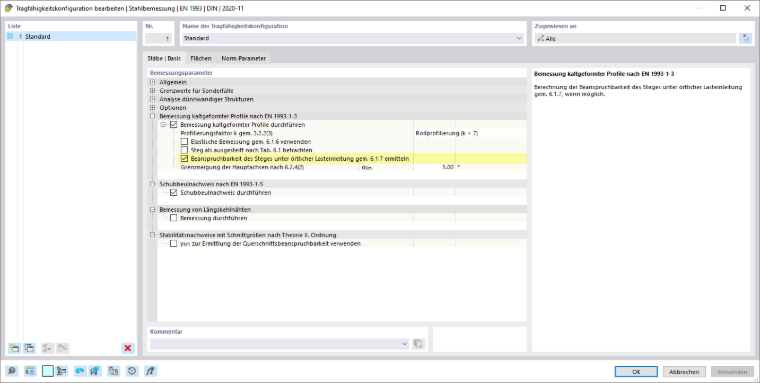
Task: Click the copy-documents icon in the bottom toolbar
Action: click(x=113, y=371)
